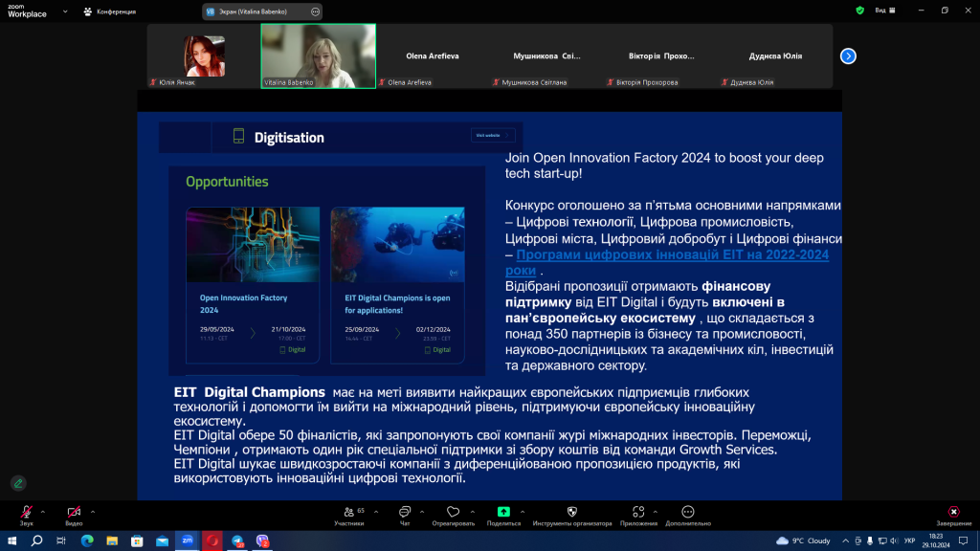Open the weather widget showing 9°C Cloudy

(803, 540)
